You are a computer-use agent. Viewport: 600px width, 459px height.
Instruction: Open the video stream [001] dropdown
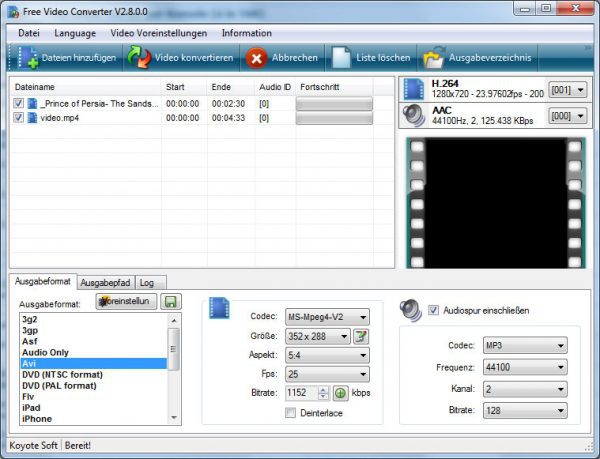pos(568,90)
